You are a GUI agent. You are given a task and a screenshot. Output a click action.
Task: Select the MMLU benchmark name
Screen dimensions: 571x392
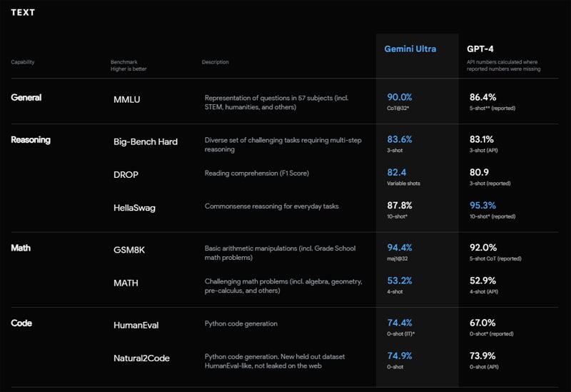tap(127, 99)
